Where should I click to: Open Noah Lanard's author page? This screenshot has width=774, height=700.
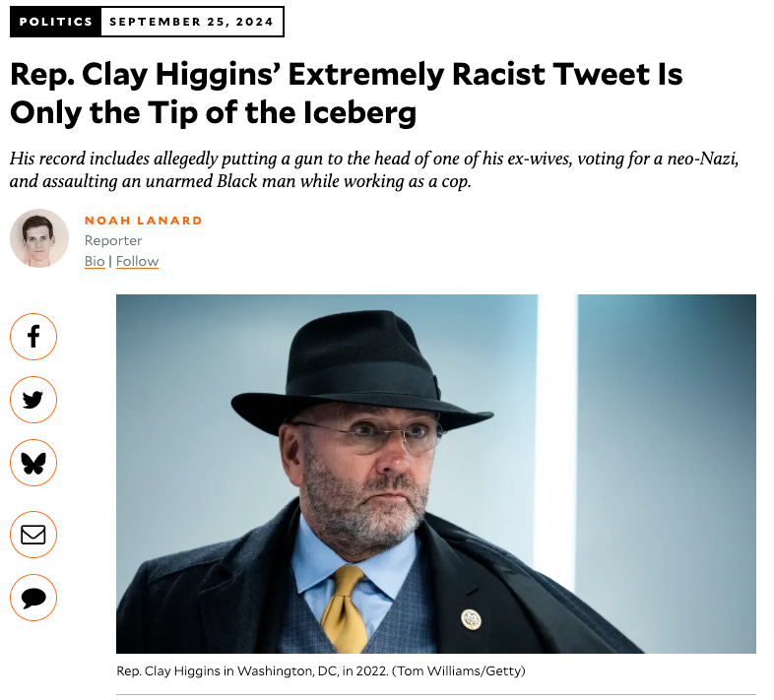pos(143,221)
